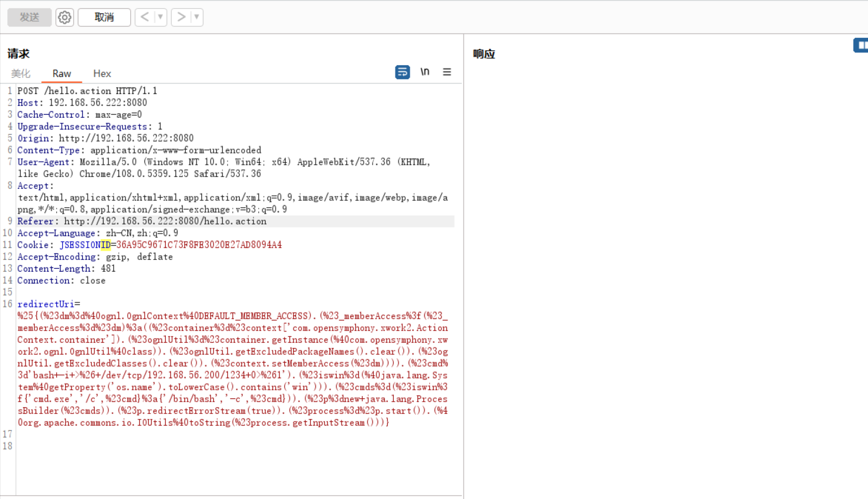Open the send settings gear icon
Image resolution: width=868 pixels, height=499 pixels.
(65, 17)
